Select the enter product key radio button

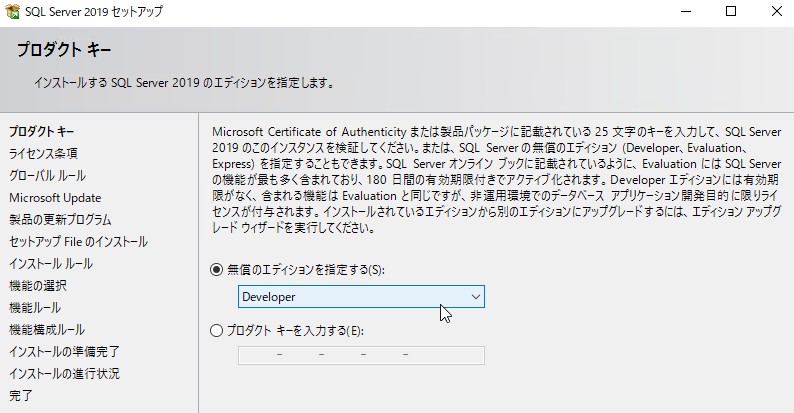click(216, 331)
